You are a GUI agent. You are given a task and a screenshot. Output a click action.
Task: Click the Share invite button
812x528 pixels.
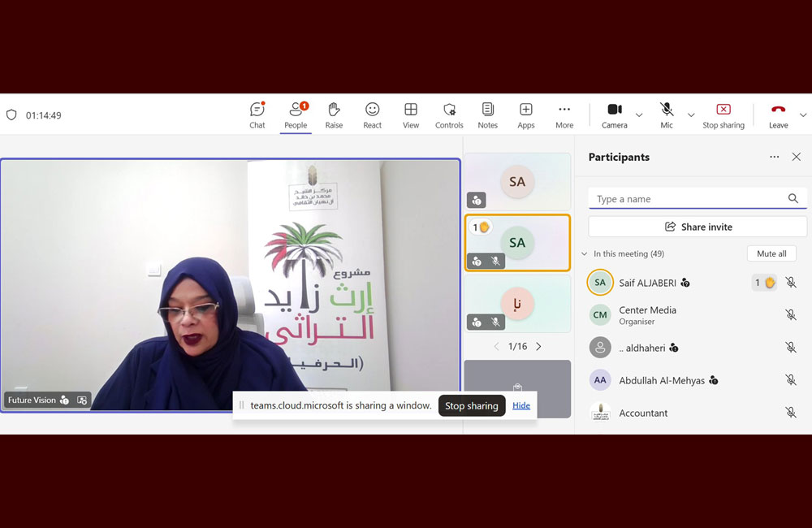[x=697, y=227]
